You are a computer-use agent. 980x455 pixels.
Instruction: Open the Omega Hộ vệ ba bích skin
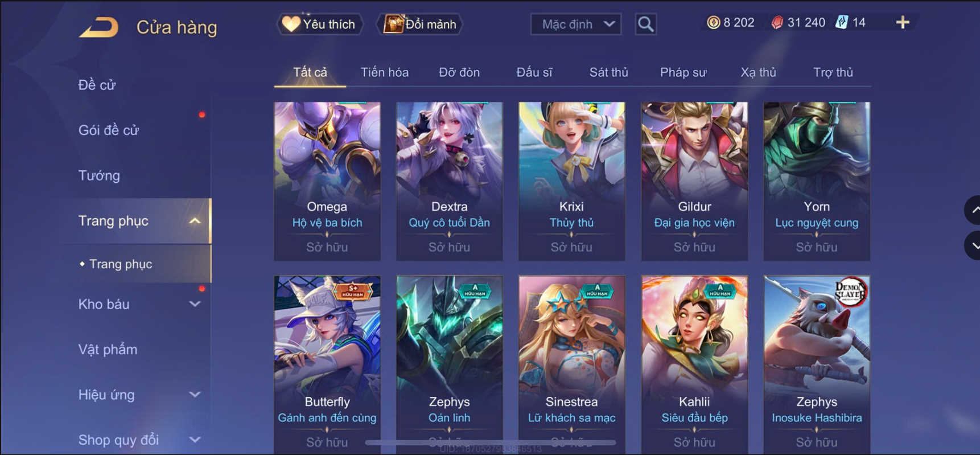click(327, 181)
